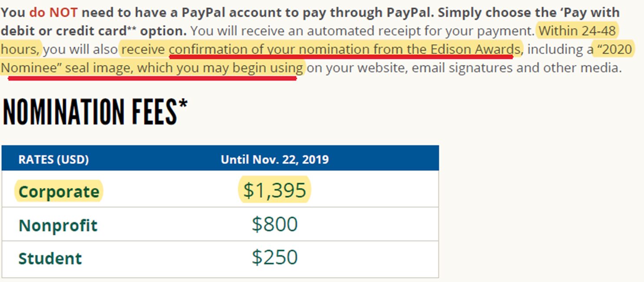Click the red 'do NOT' text

[x=53, y=12]
